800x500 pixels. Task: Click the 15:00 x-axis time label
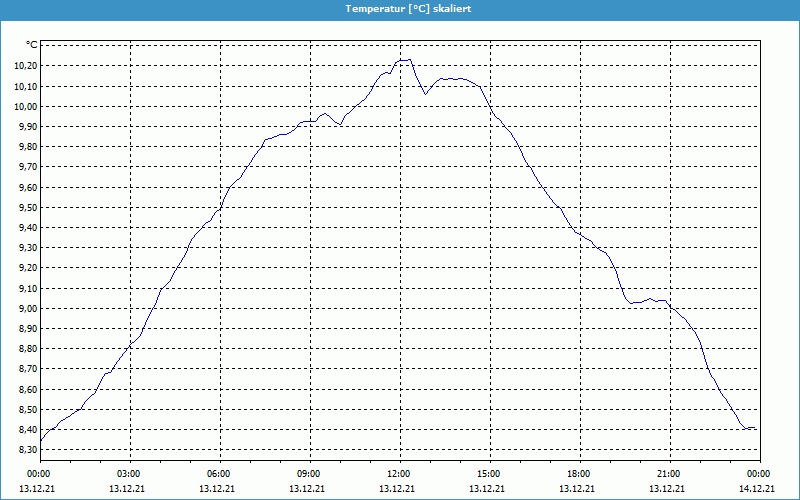click(x=488, y=474)
